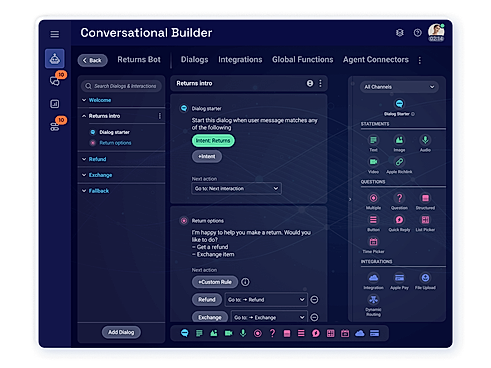Switch to the Dialogs tab
This screenshot has height=368, width=491.
194,60
